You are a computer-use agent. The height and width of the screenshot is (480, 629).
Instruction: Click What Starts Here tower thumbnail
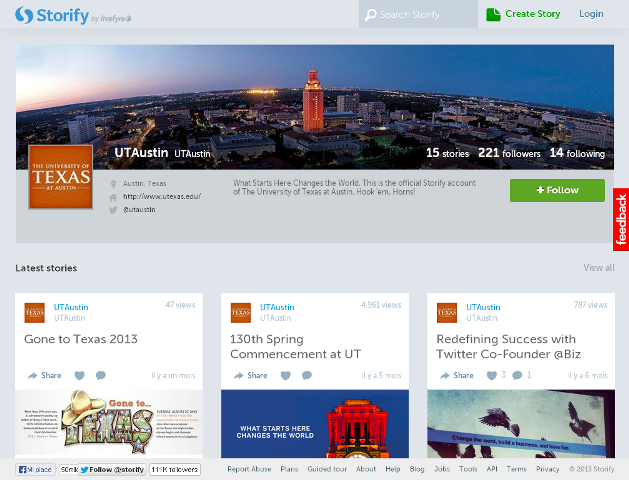click(315, 424)
